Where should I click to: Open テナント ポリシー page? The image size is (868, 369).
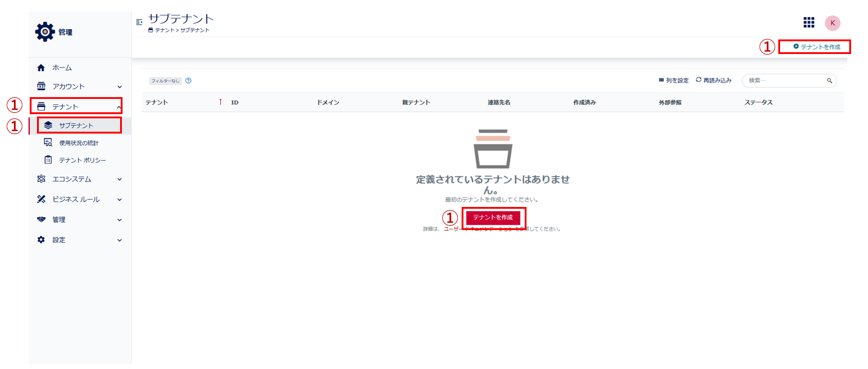[x=82, y=160]
